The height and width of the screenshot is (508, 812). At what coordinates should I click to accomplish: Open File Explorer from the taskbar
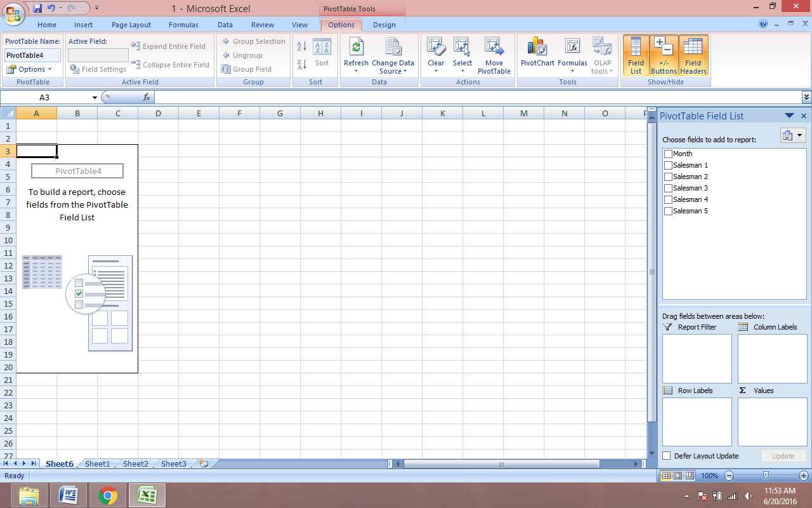29,495
